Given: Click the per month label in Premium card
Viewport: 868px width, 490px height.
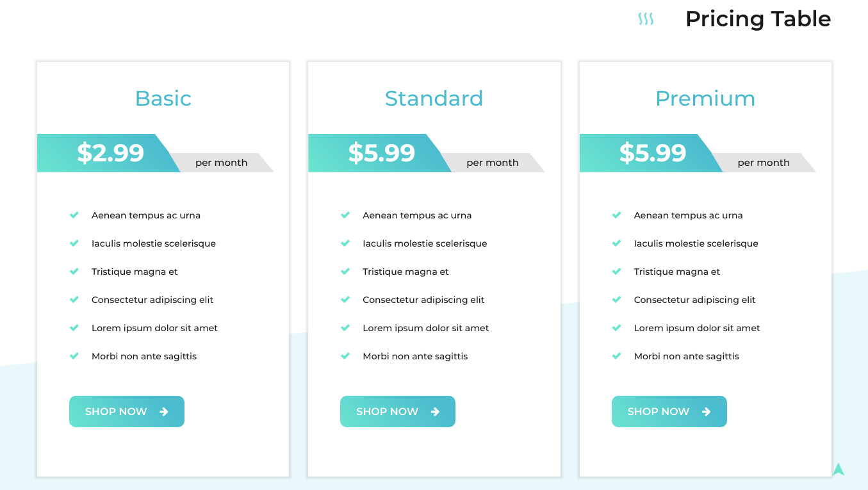Looking at the screenshot, I should click(x=764, y=163).
